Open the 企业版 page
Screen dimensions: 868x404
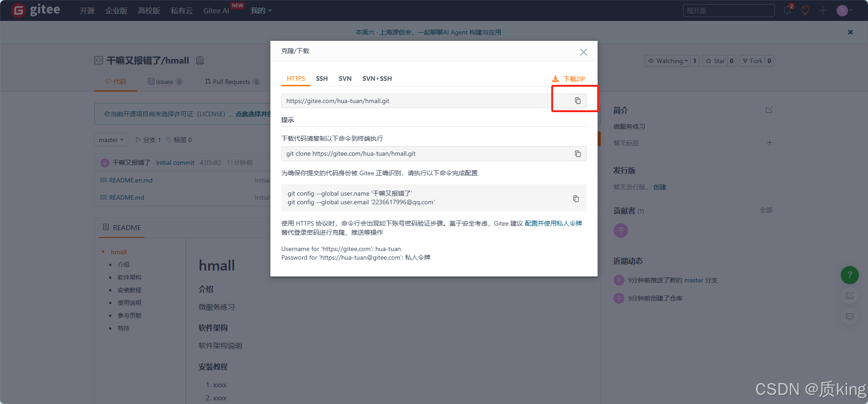116,10
